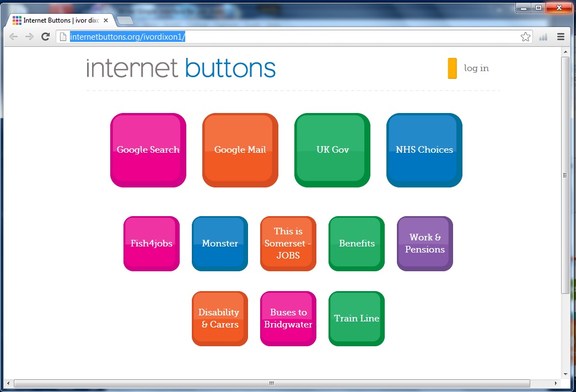Viewport: 576px width, 392px height.
Task: Click the horizontal scrollbar thumb
Action: pyautogui.click(x=272, y=383)
